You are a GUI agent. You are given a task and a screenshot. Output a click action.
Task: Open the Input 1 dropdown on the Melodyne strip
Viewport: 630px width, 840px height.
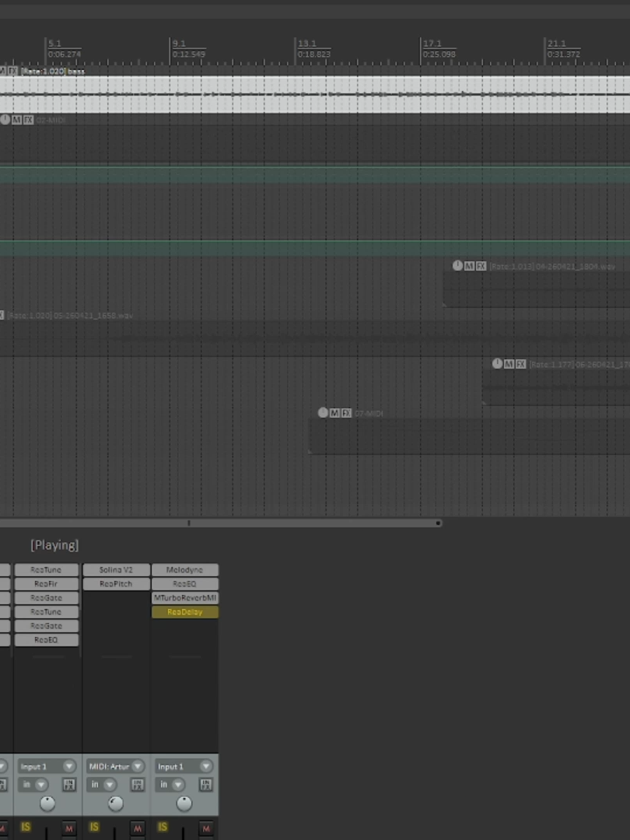(x=184, y=767)
